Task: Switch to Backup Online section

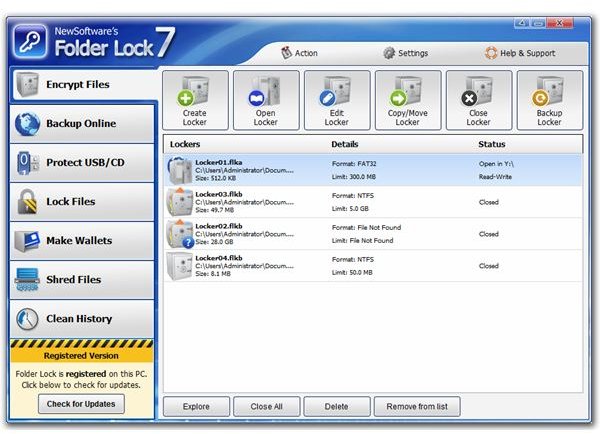Action: tap(82, 124)
